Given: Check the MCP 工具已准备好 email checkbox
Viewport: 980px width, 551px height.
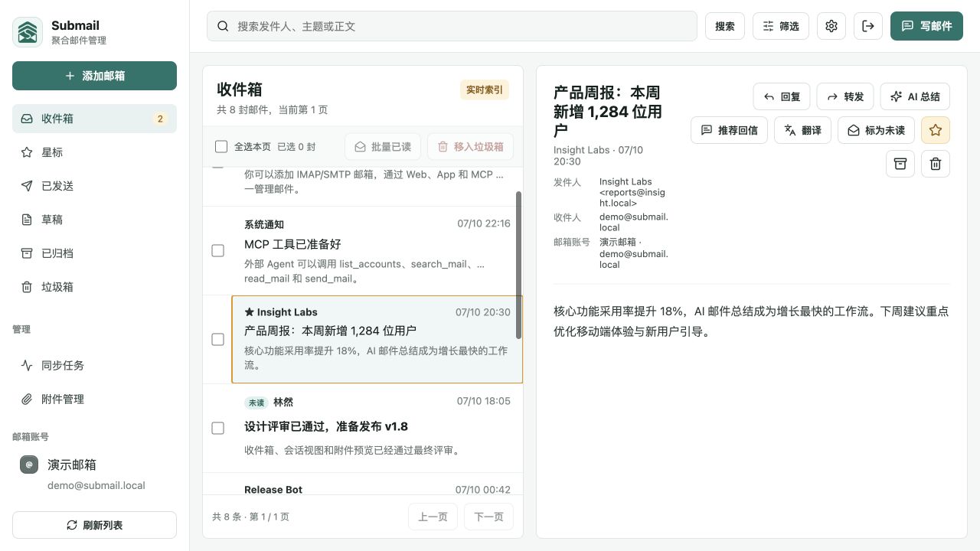Looking at the screenshot, I should tap(217, 250).
